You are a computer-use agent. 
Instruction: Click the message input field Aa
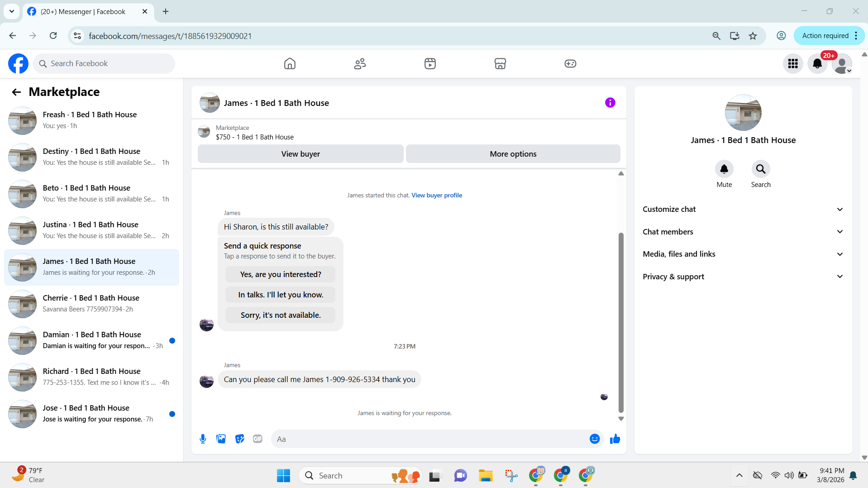430,439
